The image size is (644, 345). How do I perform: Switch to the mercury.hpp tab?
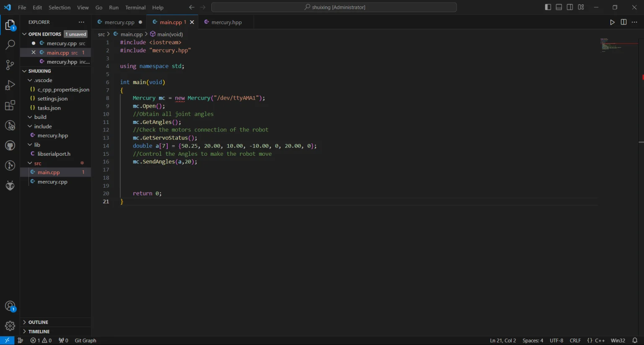point(226,22)
